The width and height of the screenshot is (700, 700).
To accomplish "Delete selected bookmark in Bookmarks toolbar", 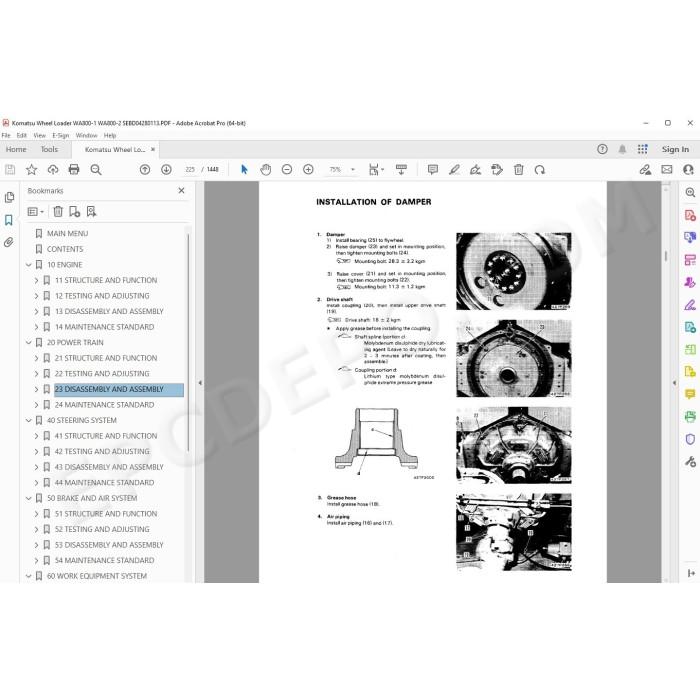I will point(58,212).
